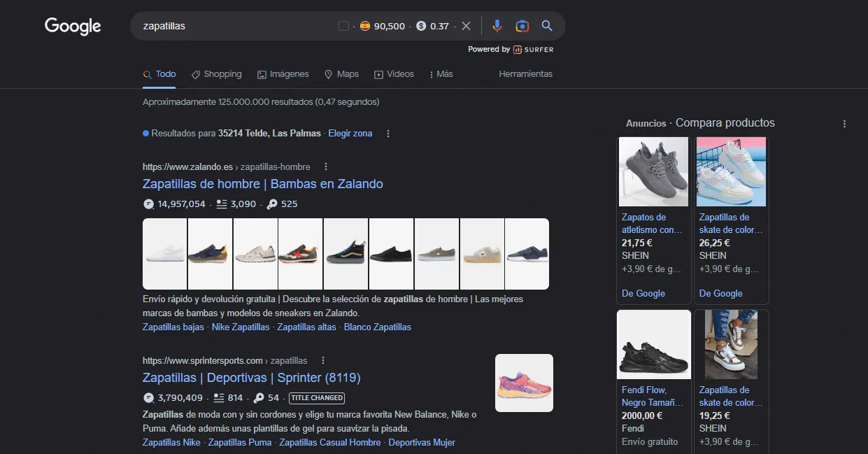The height and width of the screenshot is (454, 868).
Task: Open the Fendi Flow black shoe thumbnail
Action: tap(654, 346)
